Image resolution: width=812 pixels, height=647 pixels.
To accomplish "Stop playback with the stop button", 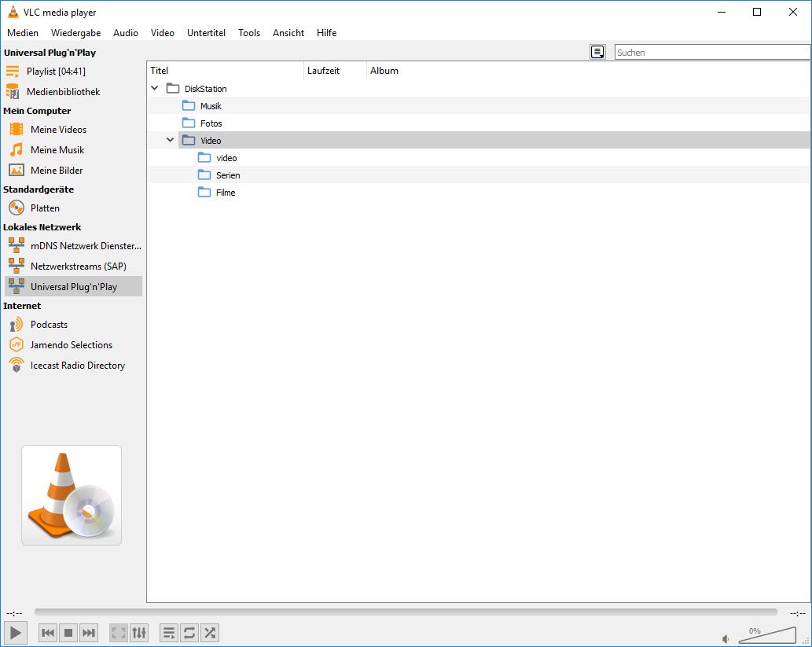I will [68, 633].
